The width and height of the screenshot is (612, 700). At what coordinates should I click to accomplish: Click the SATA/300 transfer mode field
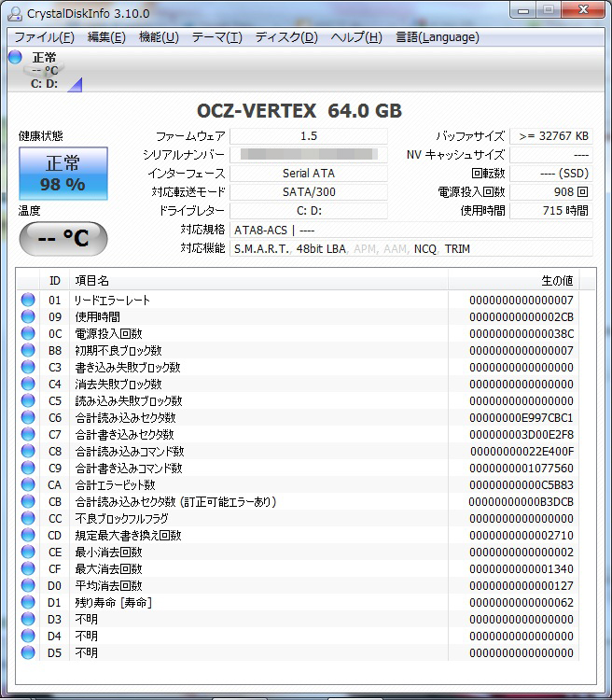[309, 192]
